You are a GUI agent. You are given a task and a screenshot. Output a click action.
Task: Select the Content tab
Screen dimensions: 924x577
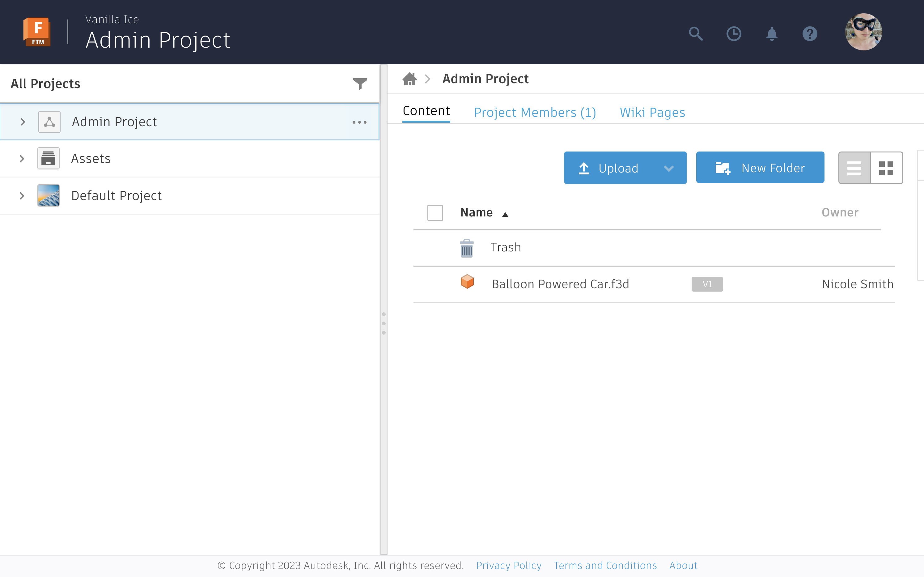426,111
